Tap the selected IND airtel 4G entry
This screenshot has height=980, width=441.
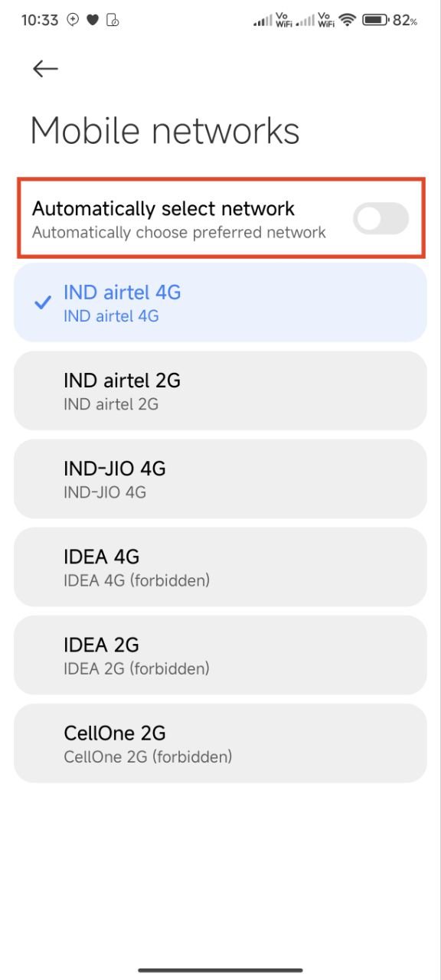tap(220, 302)
